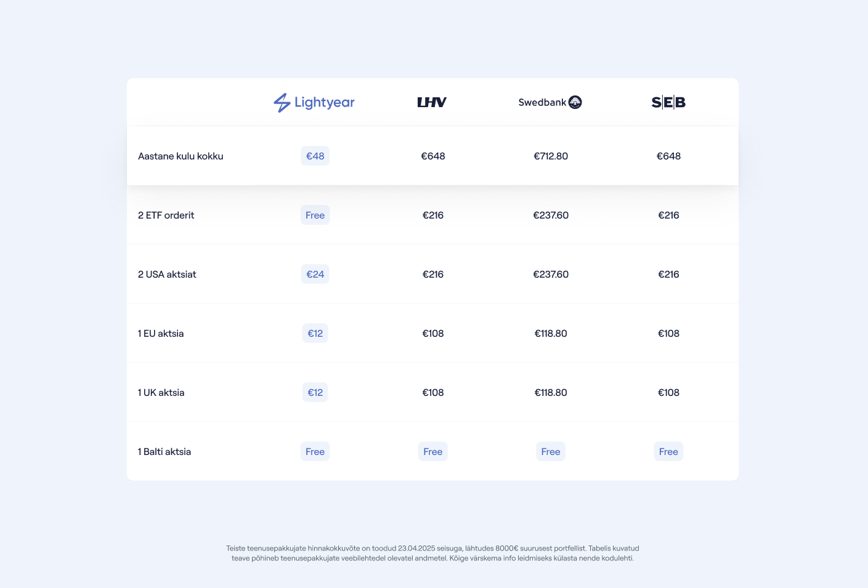The image size is (868, 588).
Task: Click the SEB logo
Action: 668,102
